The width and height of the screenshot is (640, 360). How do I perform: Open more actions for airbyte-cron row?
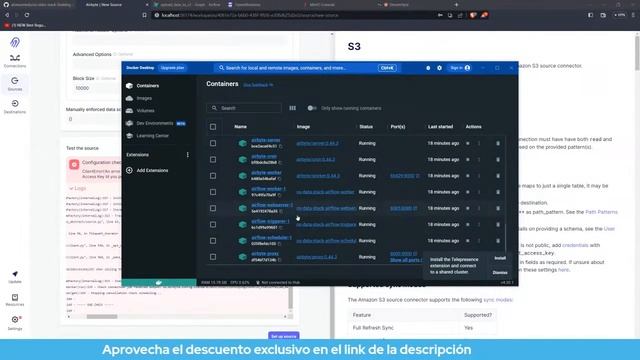[479, 160]
